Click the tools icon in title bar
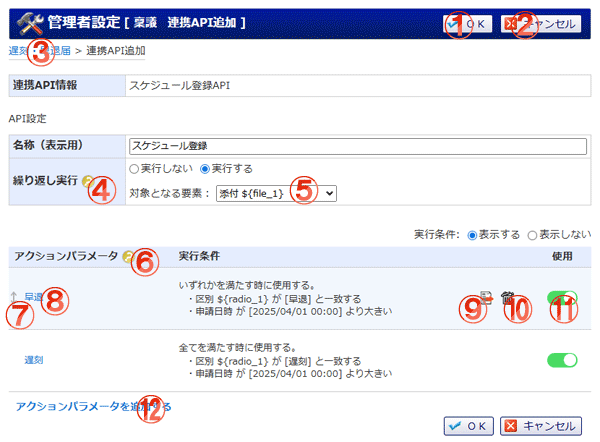 (30, 24)
